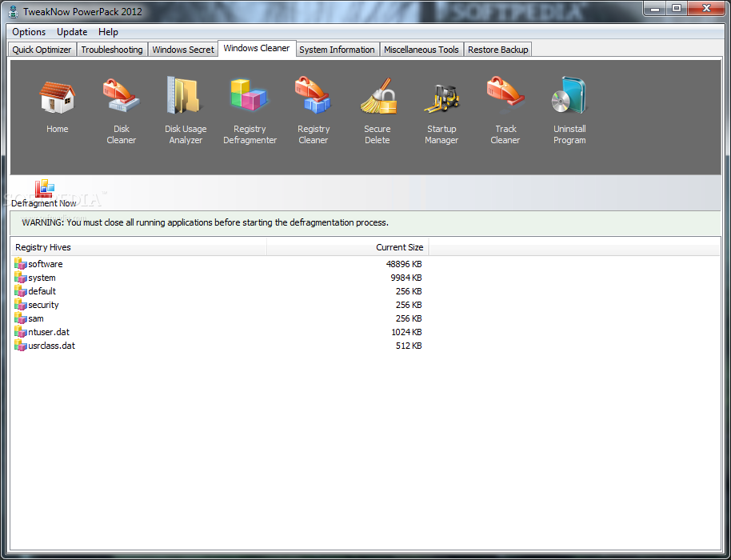Select the default hive row
731x560 pixels.
click(x=219, y=291)
